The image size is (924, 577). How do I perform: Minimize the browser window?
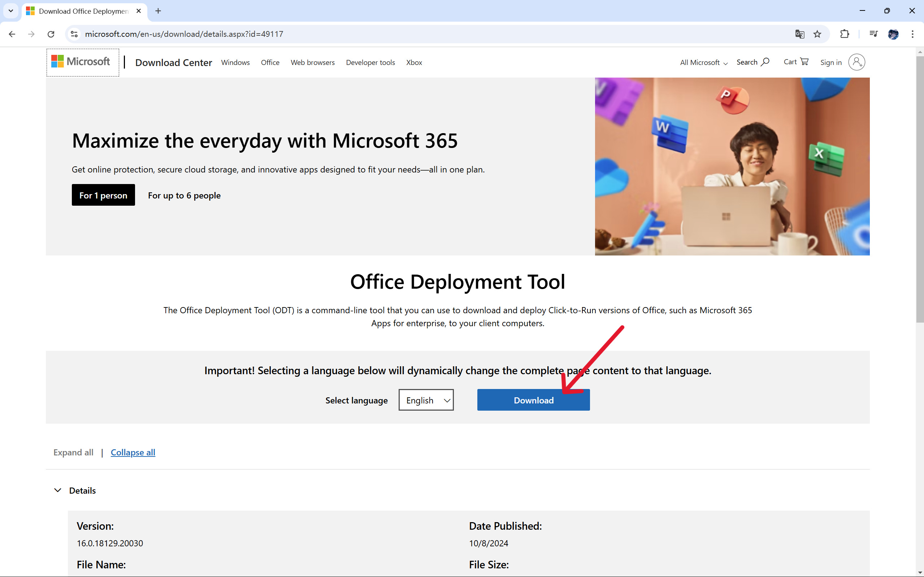click(x=862, y=11)
